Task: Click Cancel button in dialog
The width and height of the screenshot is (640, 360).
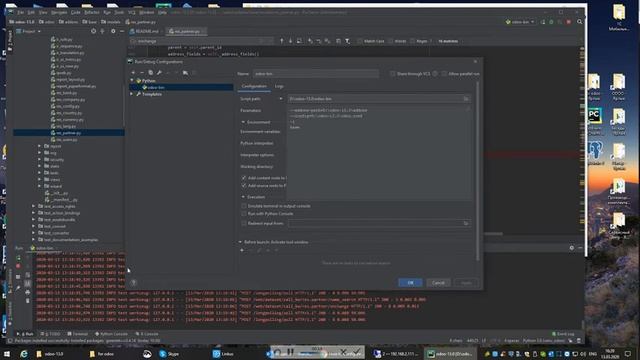Action: tap(438, 282)
